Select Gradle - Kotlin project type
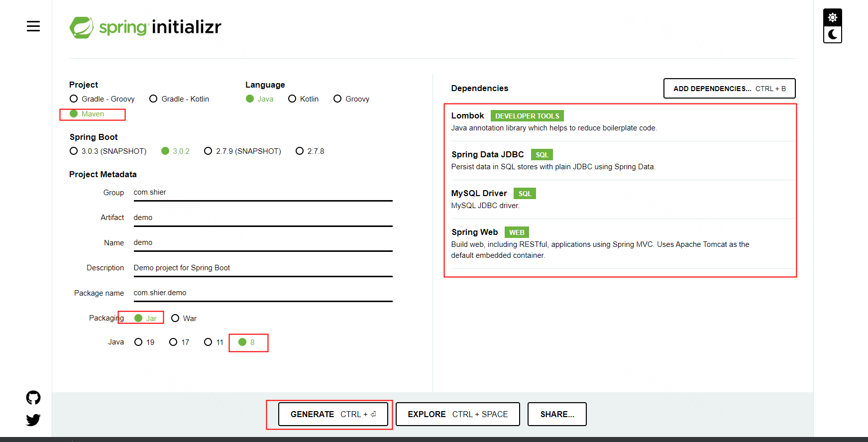Viewport: 868px width, 442px height. click(x=179, y=99)
